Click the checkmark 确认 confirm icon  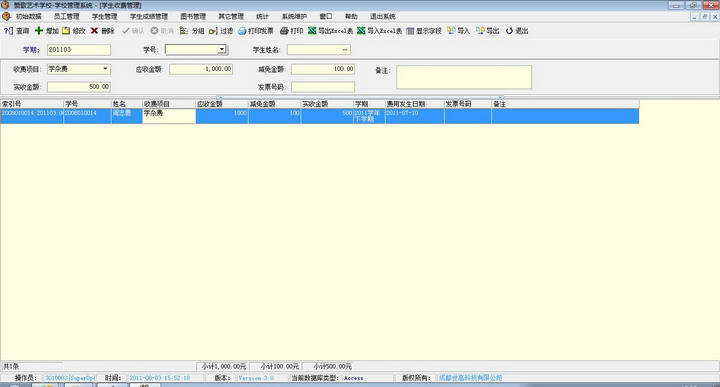coord(125,31)
